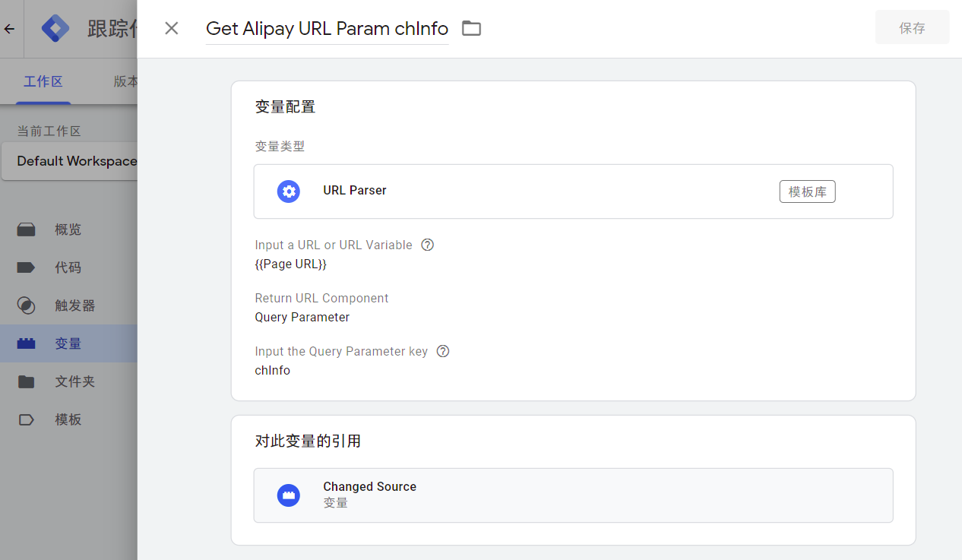962x560 pixels.
Task: Open help for Input a URL field
Action: tap(427, 245)
